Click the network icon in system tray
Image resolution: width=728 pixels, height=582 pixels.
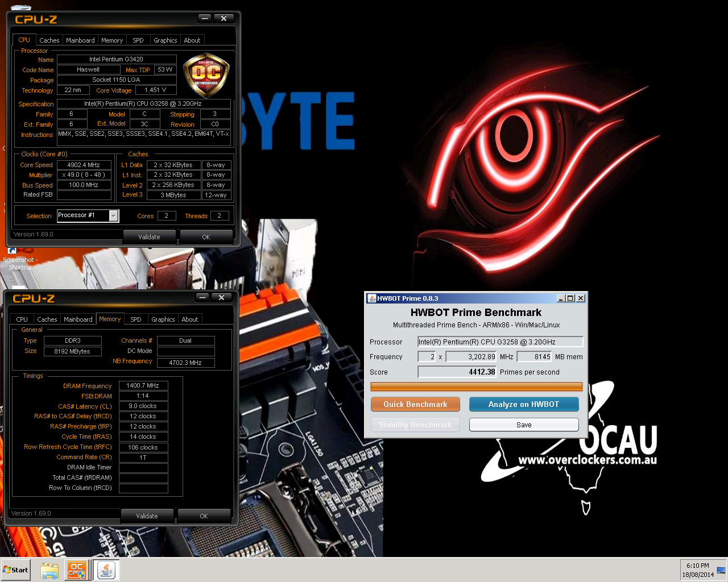(x=721, y=570)
